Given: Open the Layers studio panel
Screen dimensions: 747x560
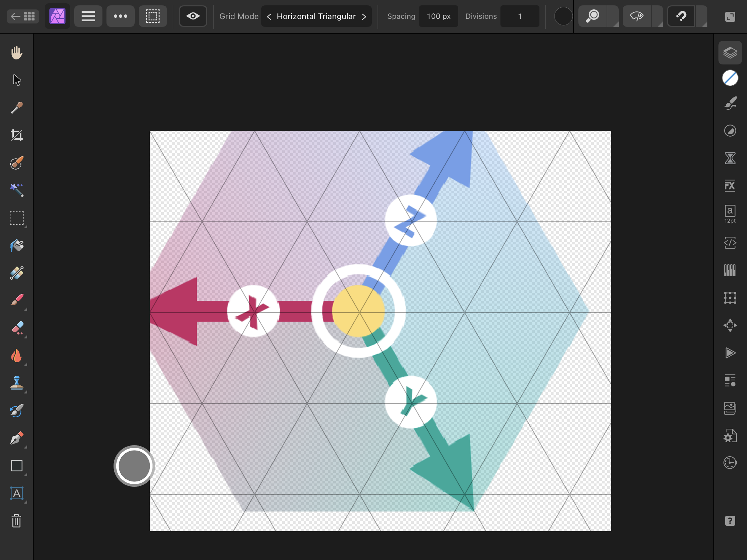Looking at the screenshot, I should (x=730, y=52).
